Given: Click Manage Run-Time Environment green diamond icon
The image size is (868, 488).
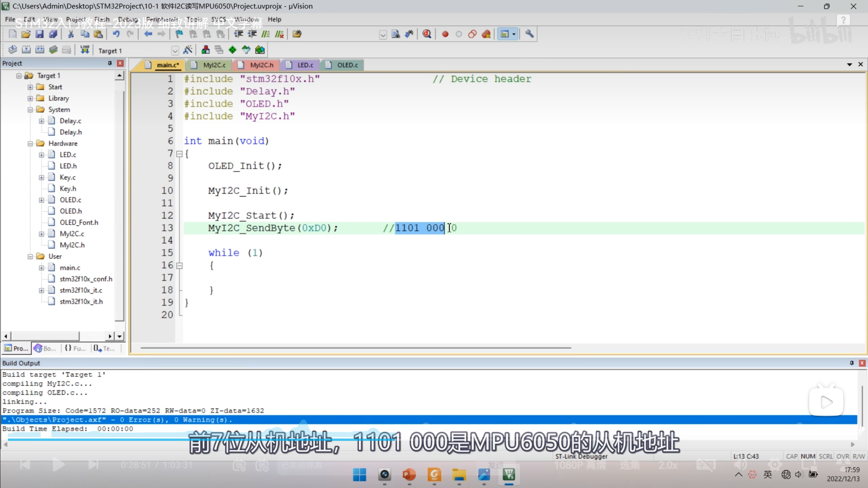Looking at the screenshot, I should (x=233, y=50).
